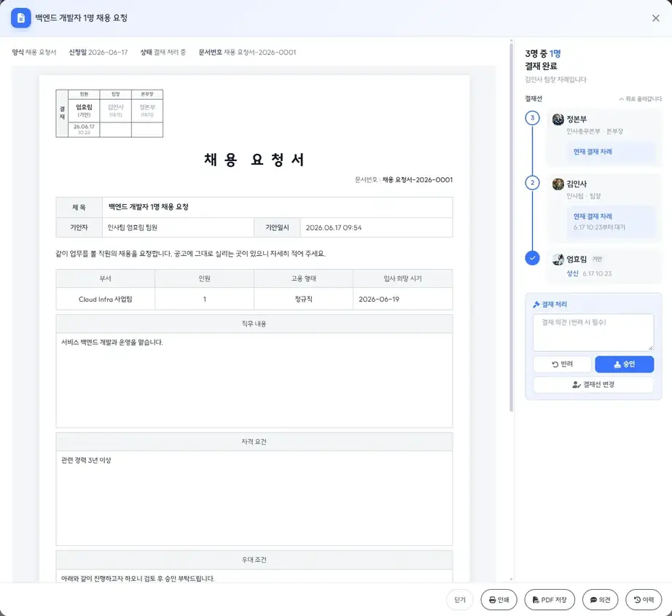Click the document vertical scrollbar
The image size is (672, 616).
tap(511, 227)
